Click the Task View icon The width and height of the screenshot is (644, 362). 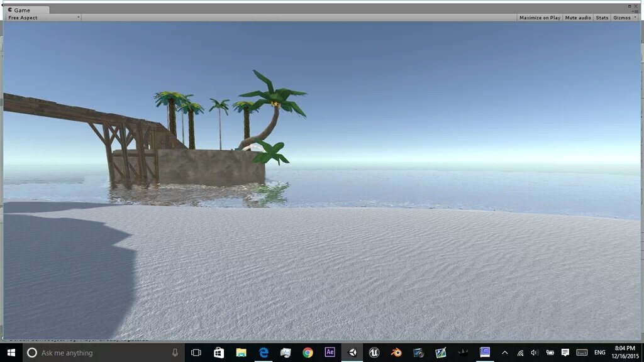(x=196, y=353)
